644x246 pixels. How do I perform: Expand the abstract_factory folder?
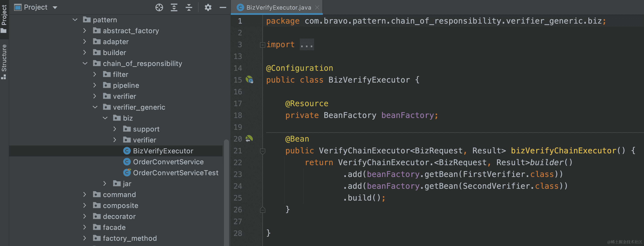(85, 31)
